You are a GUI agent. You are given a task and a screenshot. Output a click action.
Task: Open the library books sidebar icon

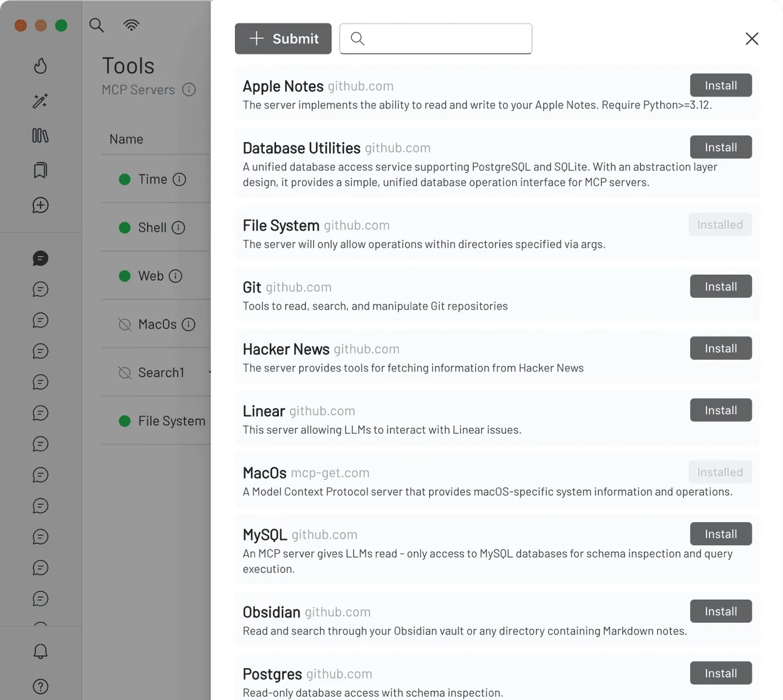40,135
